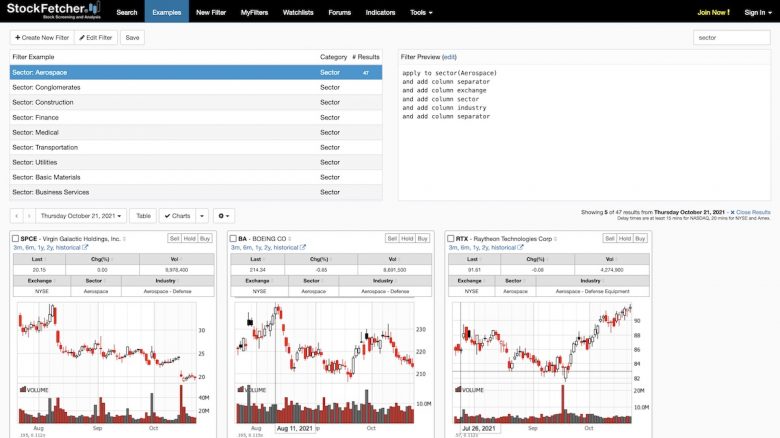Mark SPCE as Buy
Image resolution: width=780 pixels, height=438 pixels.
click(x=205, y=238)
